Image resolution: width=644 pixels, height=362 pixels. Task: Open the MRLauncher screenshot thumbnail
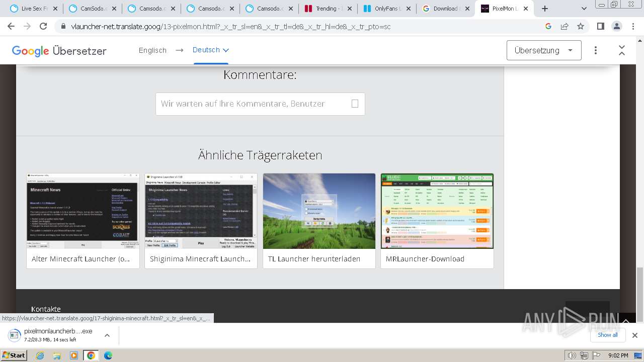click(x=437, y=211)
